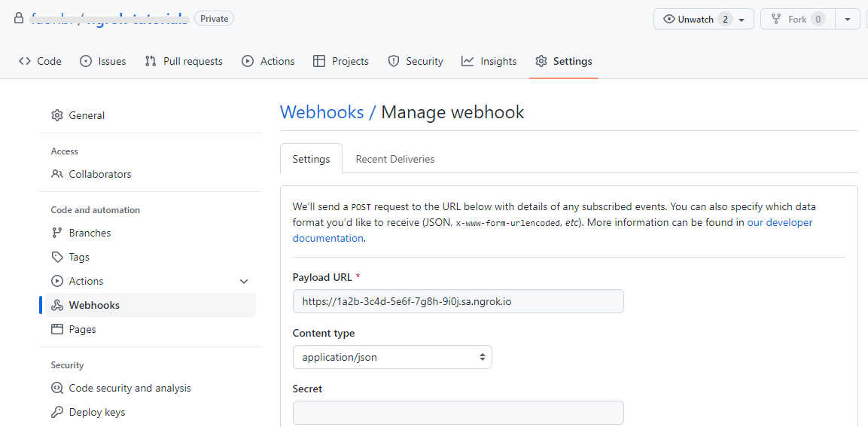Viewport: 868px width, 427px height.
Task: Open the Code tab icon
Action: coord(24,62)
